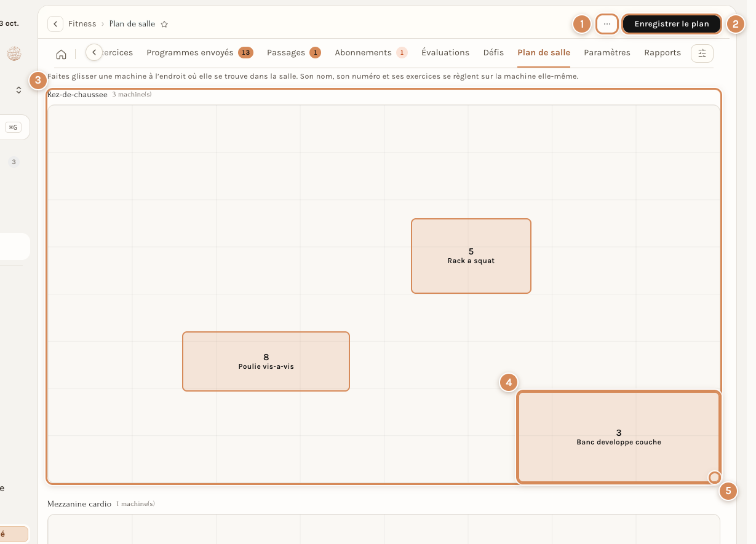Open the Paramètres tab
Screen dimensions: 756x544
coord(607,53)
